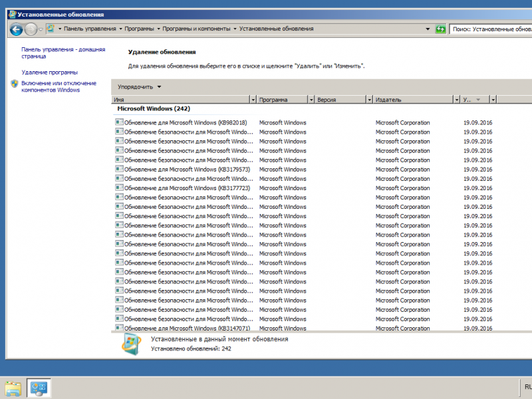Click the greyed-out Forward arrow button
This screenshot has height=399, width=532.
31,29
